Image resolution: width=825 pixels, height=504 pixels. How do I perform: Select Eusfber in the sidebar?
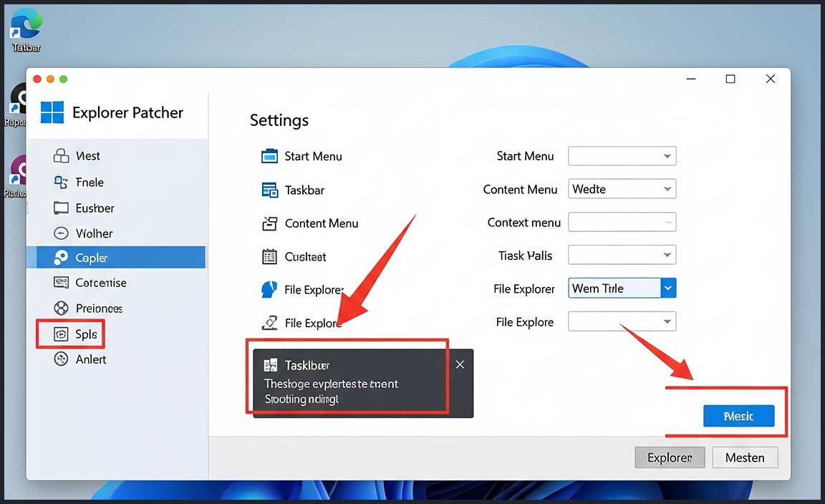tap(95, 208)
